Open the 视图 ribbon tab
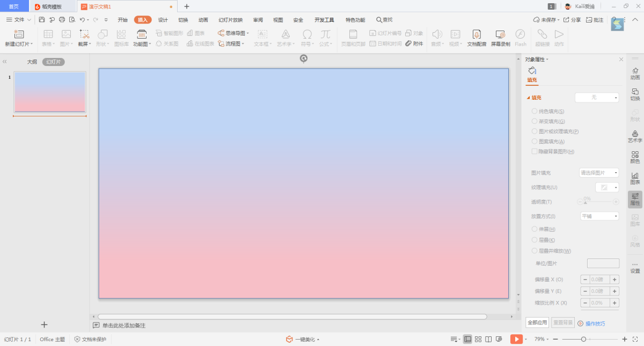 (278, 20)
